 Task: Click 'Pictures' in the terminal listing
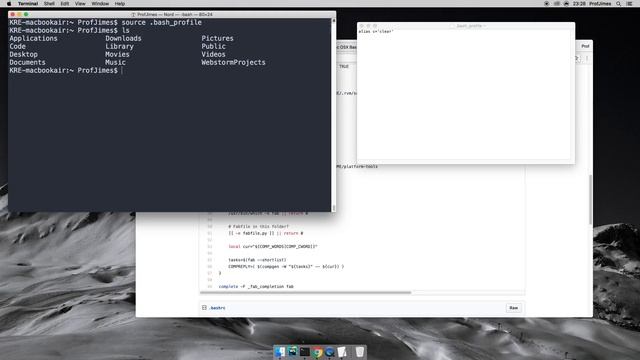click(217, 38)
